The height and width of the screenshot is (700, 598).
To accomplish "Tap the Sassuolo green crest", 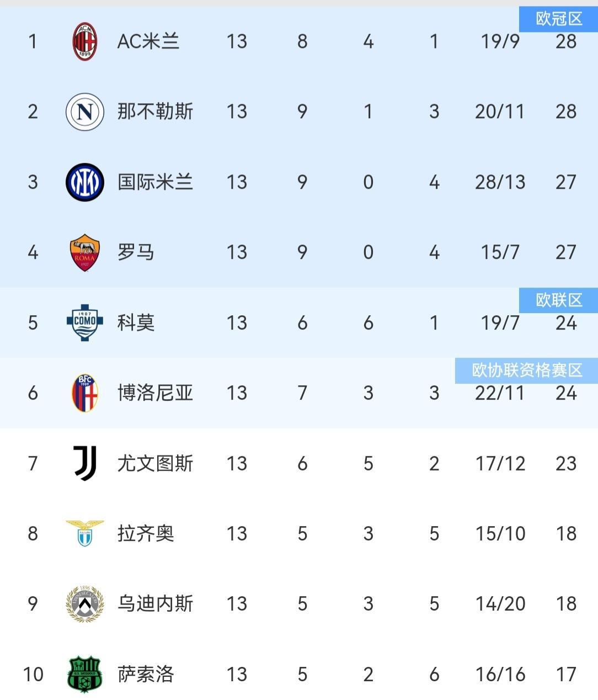I will tap(85, 674).
